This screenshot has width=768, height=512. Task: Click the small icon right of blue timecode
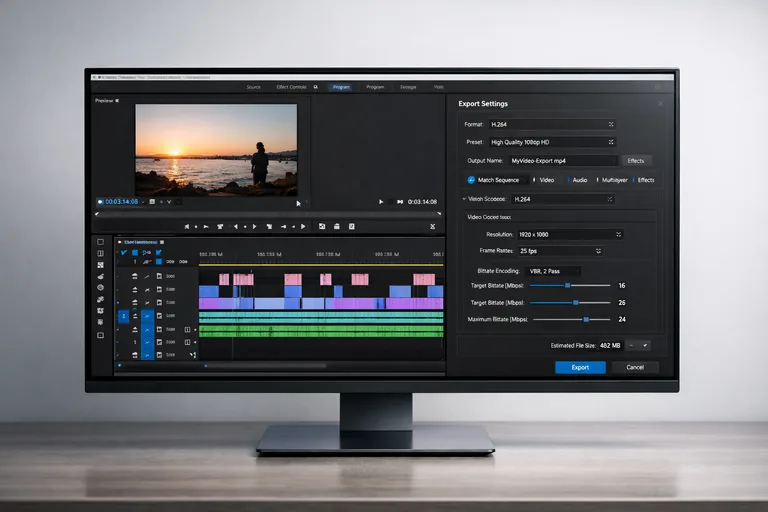click(152, 201)
